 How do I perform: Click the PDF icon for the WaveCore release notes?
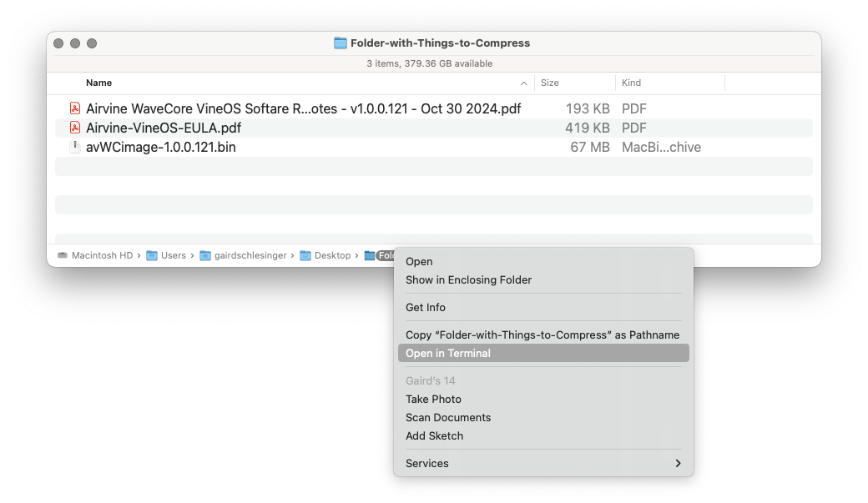click(76, 108)
